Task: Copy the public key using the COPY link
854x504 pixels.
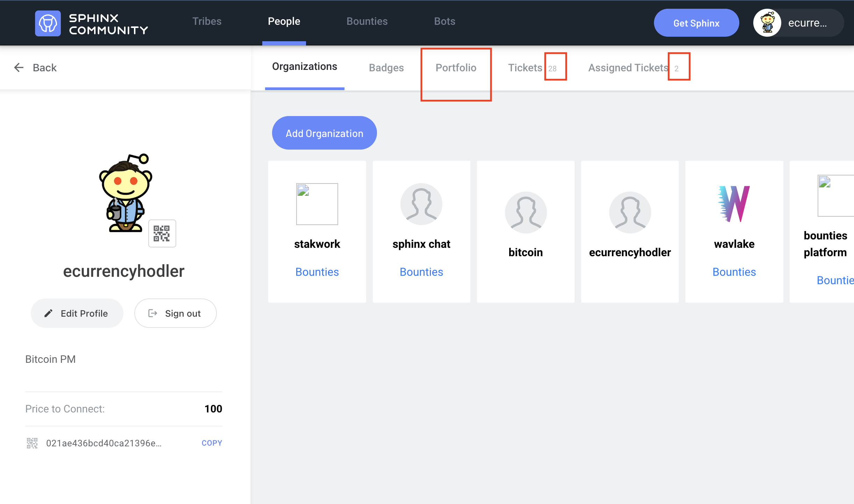Action: click(x=212, y=442)
